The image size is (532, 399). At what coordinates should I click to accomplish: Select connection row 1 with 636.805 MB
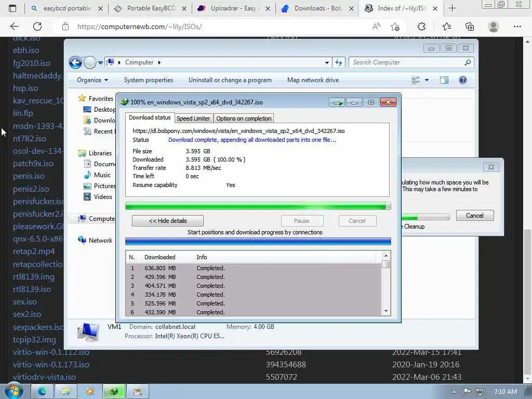pos(254,268)
